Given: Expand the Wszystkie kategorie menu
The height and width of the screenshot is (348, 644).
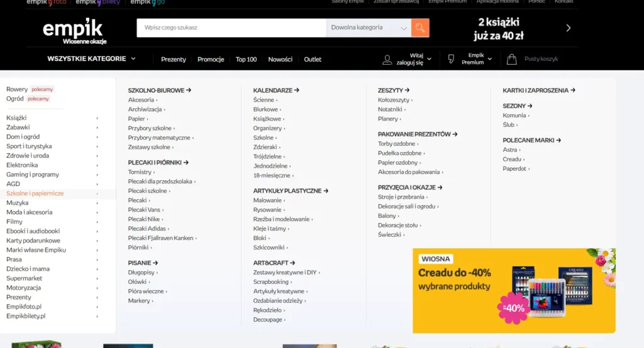Looking at the screenshot, I should click(91, 59).
